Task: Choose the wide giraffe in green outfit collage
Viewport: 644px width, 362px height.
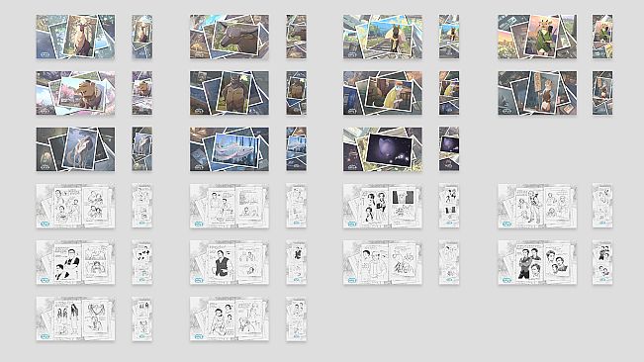Action: [x=537, y=37]
